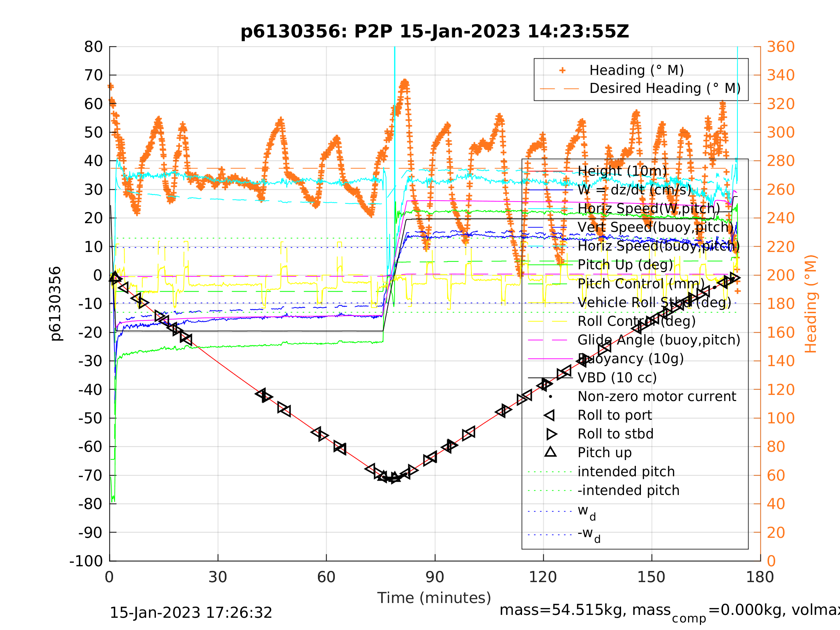Click the Pitch up legend triangle marker
The width and height of the screenshot is (840, 630).
point(550,452)
